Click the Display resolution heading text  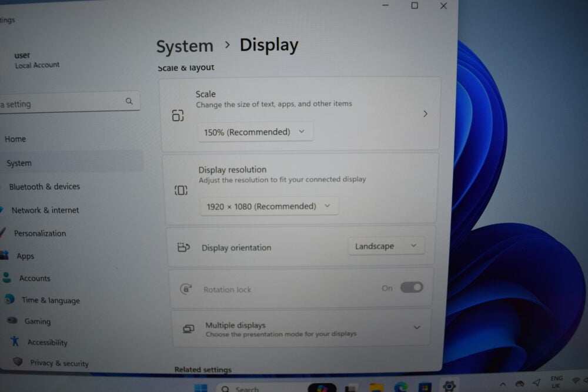[x=232, y=170]
